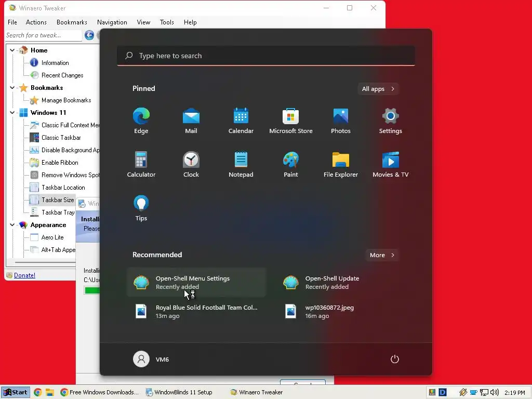Open the Bookmarks menu

[x=72, y=22]
